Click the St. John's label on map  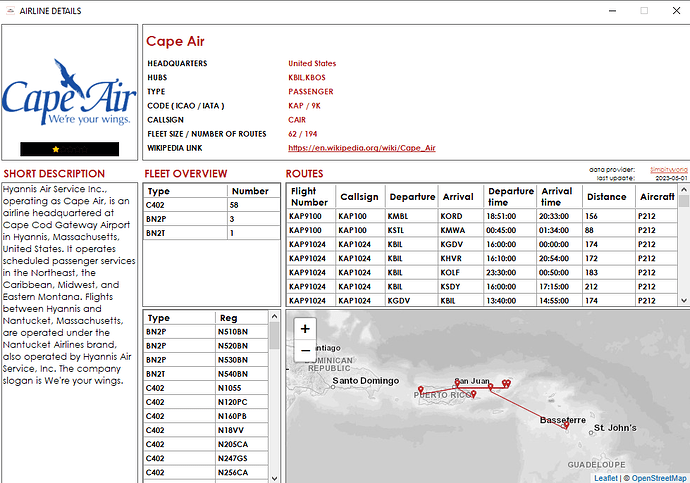(x=615, y=428)
